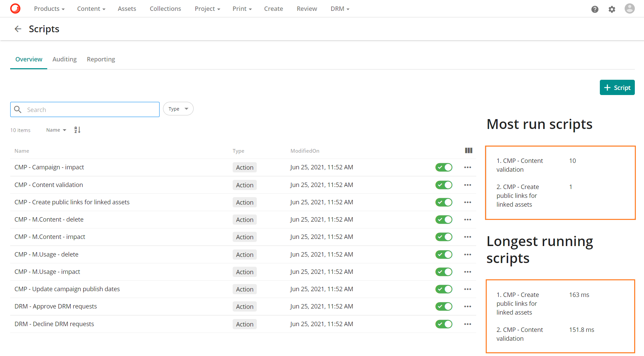
Task: Disable DRM - Approve DRM requests script
Action: pyautogui.click(x=444, y=306)
